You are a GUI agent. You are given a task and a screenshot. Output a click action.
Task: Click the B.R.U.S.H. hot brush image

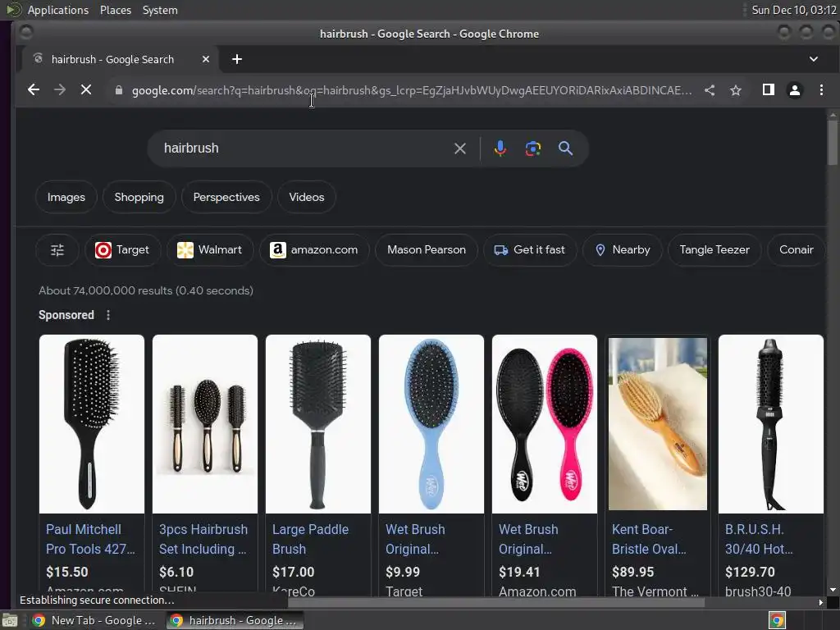[x=770, y=424]
